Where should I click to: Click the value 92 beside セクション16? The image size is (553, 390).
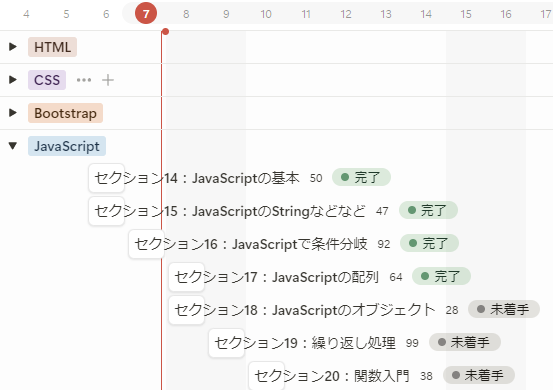tap(384, 244)
